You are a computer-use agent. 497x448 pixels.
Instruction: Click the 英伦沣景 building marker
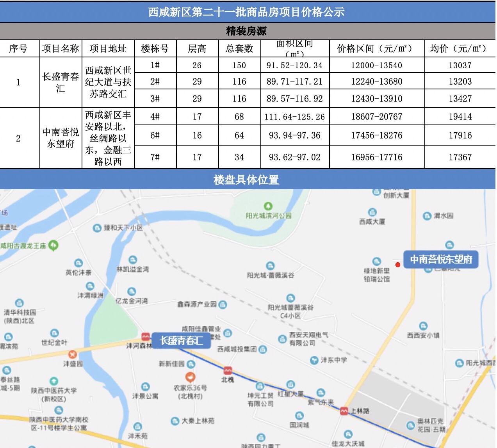[78, 263]
